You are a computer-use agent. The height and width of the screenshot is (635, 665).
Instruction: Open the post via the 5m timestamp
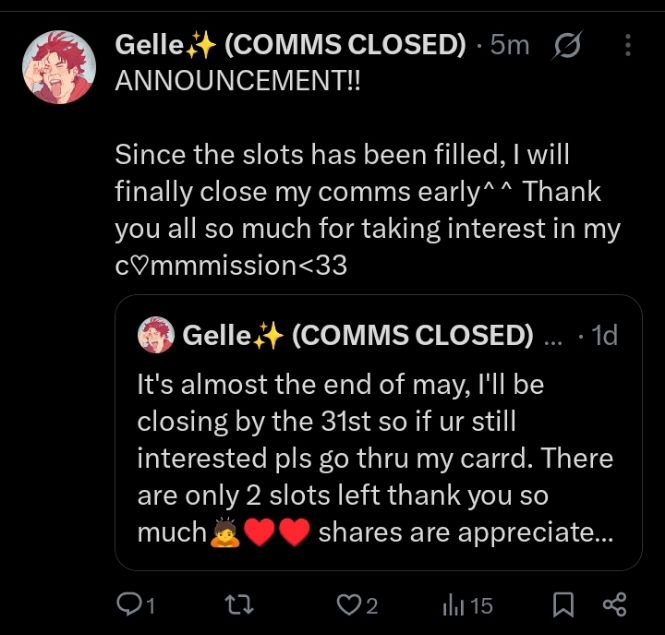point(510,45)
